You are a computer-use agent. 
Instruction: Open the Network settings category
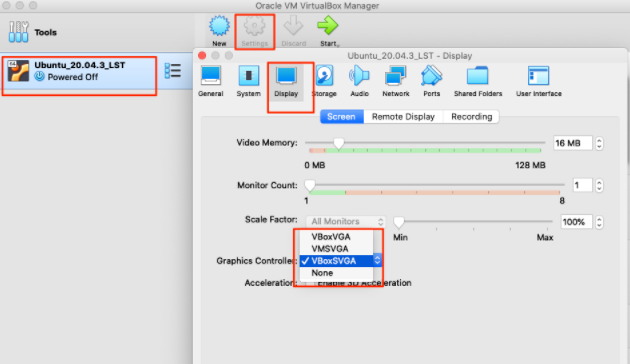tap(396, 82)
